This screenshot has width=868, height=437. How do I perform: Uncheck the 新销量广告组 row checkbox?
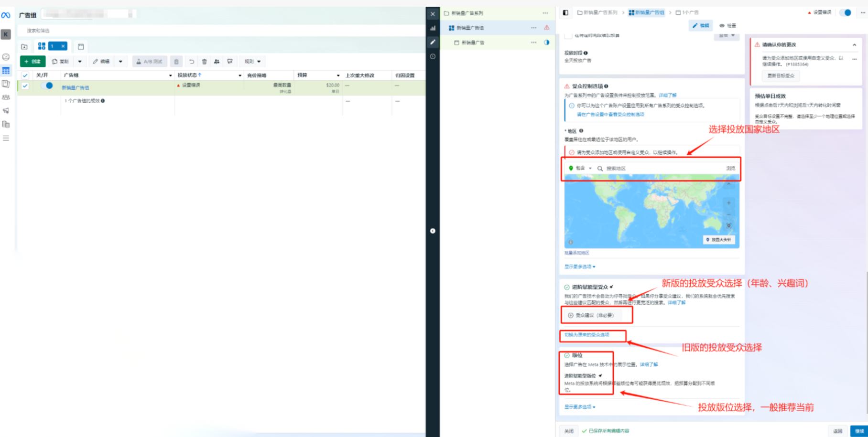tap(25, 86)
